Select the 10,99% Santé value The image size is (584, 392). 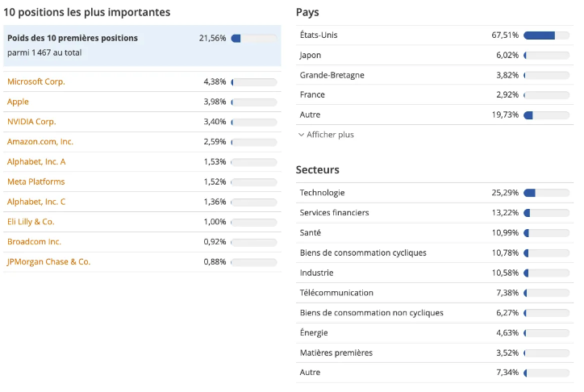coord(505,232)
